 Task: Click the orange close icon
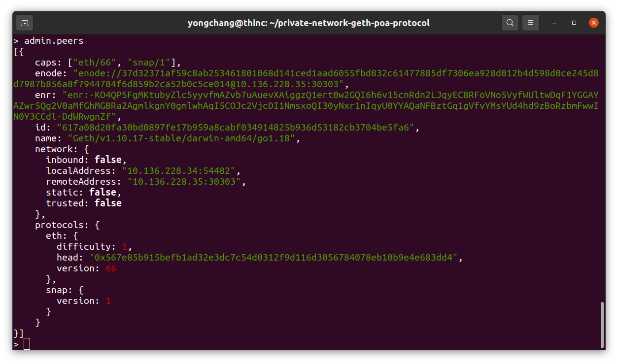click(x=593, y=22)
